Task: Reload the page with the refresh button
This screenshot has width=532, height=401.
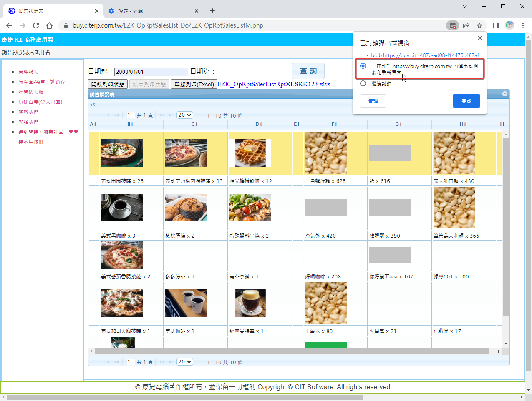Action: pos(36,25)
